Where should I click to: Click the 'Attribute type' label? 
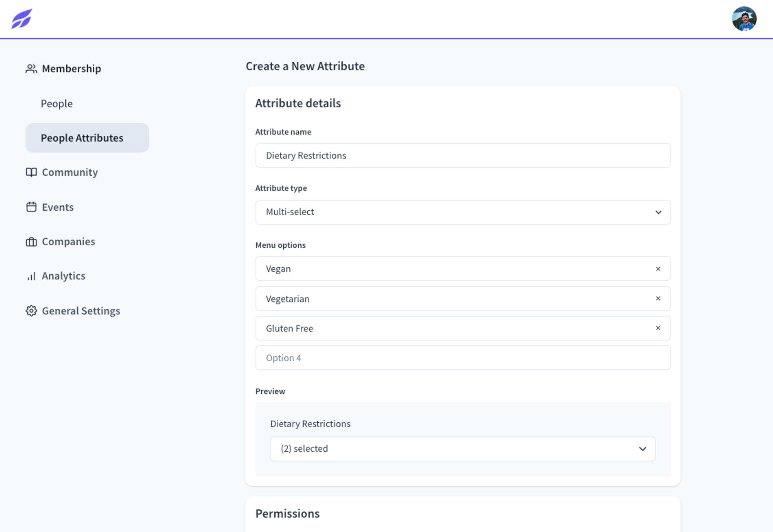(281, 188)
